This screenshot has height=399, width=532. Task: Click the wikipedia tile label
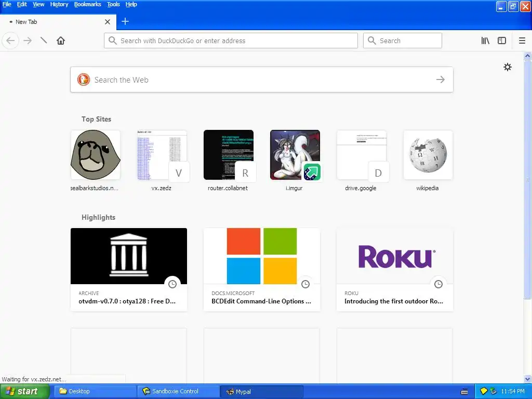pyautogui.click(x=428, y=188)
